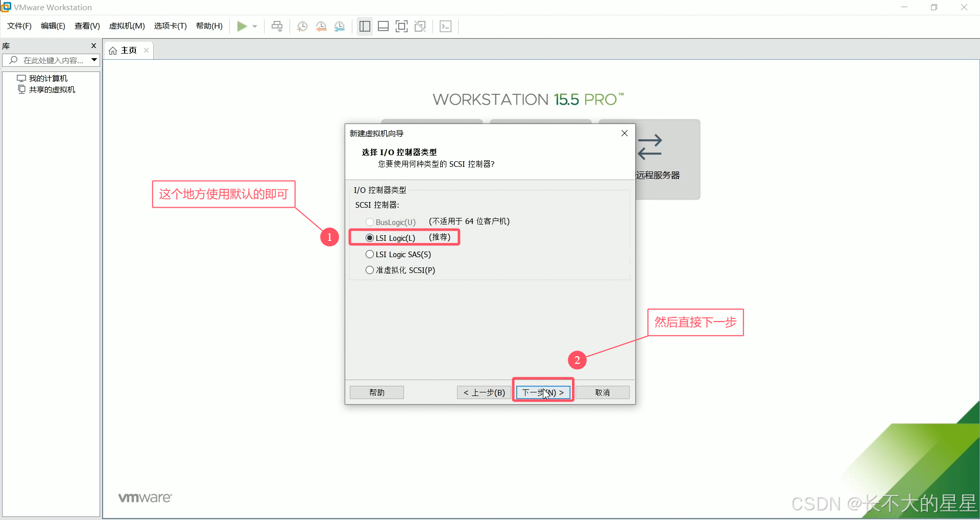Select the BusLogic(U) radio option

point(370,222)
